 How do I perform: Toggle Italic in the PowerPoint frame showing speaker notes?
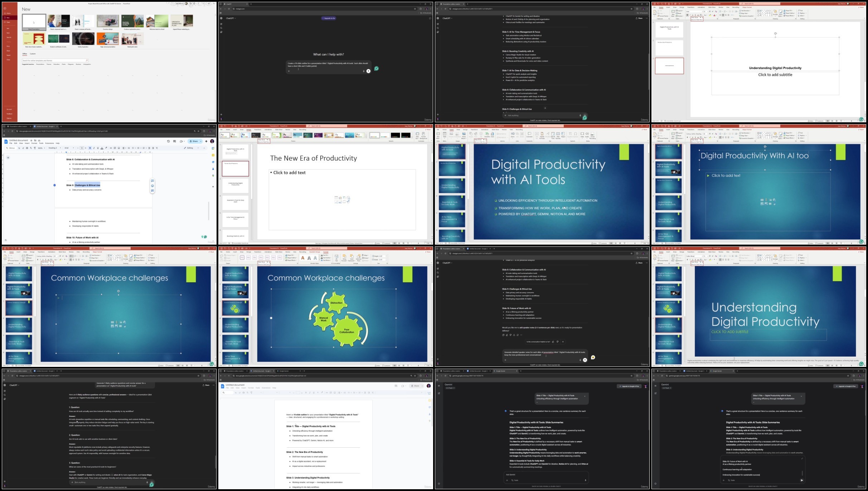tap(690, 260)
